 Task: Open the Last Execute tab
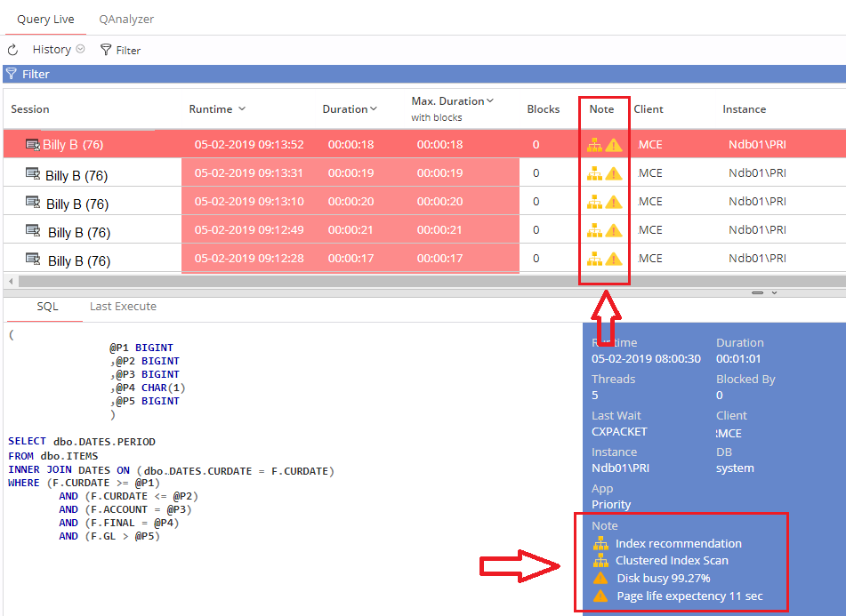pos(123,307)
